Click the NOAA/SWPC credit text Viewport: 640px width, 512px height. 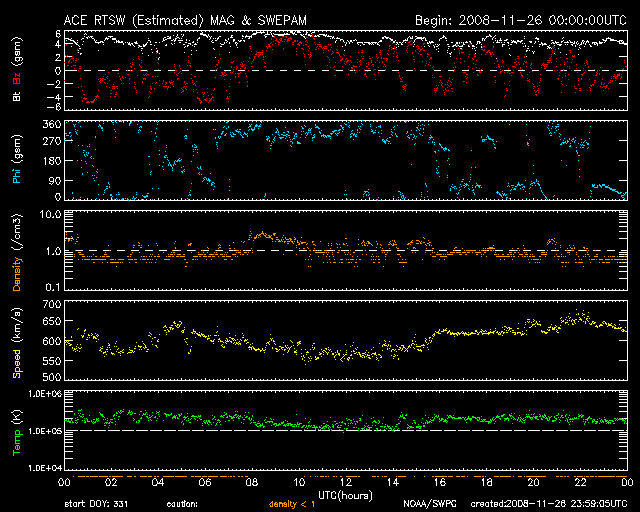pos(428,505)
